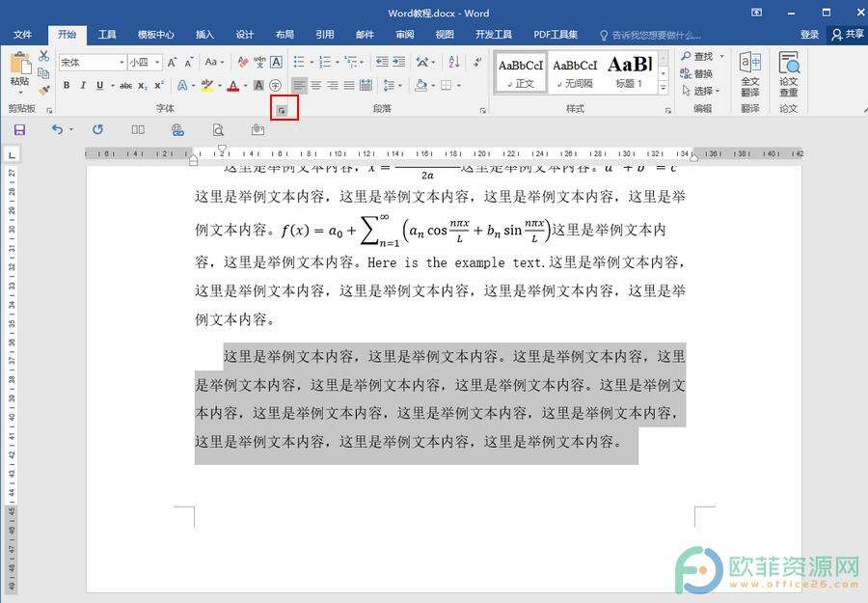Click the multilevel list icon
The image size is (868, 603).
[x=351, y=62]
